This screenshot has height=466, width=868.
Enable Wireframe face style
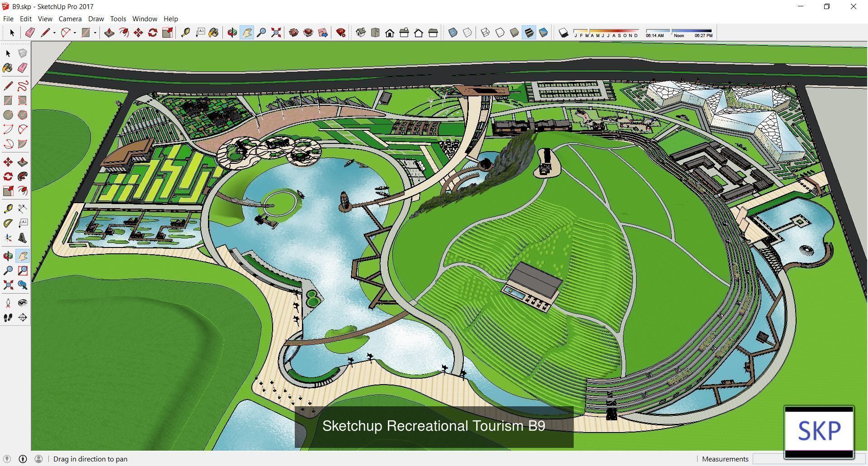click(486, 33)
